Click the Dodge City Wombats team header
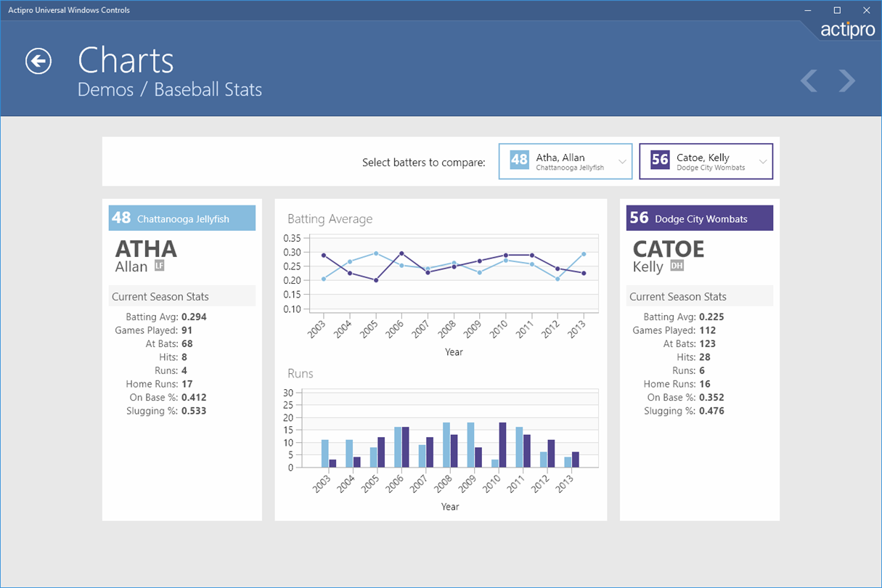The height and width of the screenshot is (588, 882). tap(700, 218)
